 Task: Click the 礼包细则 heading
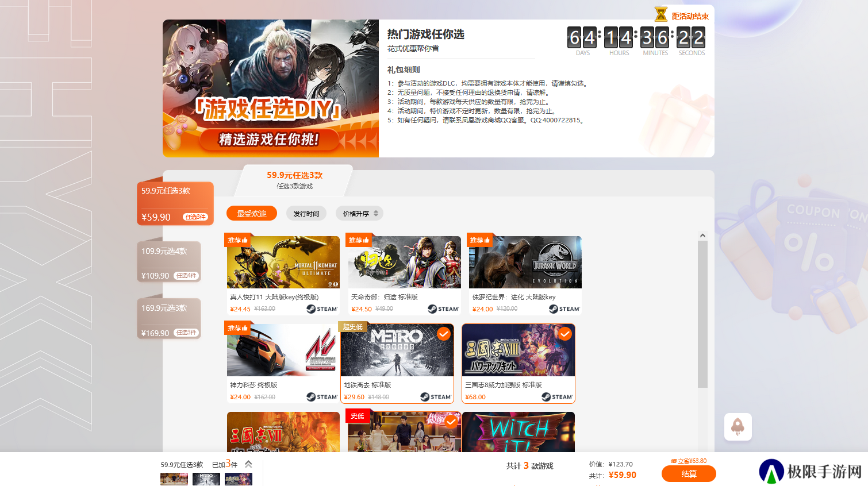[x=404, y=70]
